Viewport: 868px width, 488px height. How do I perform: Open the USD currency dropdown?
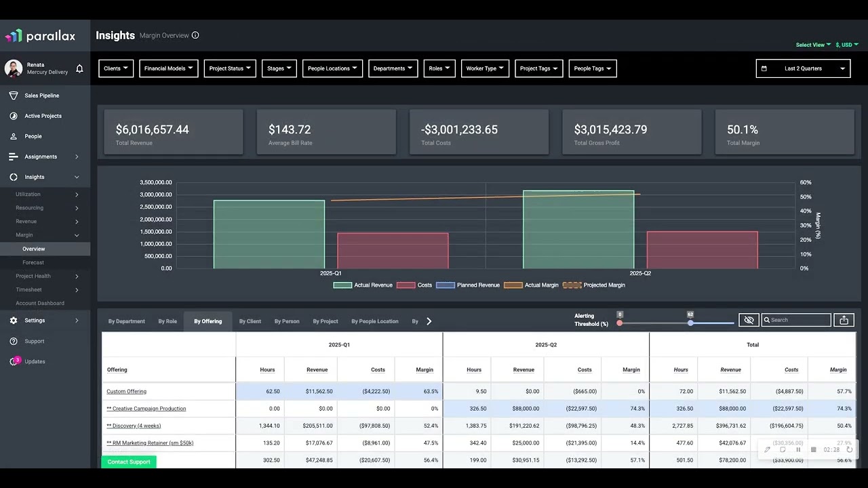pos(846,45)
